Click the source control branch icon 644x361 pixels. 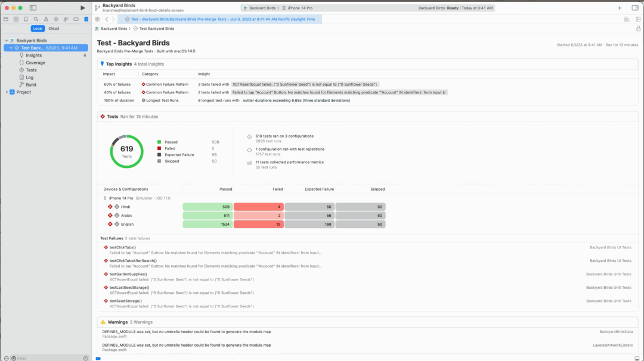(97, 8)
